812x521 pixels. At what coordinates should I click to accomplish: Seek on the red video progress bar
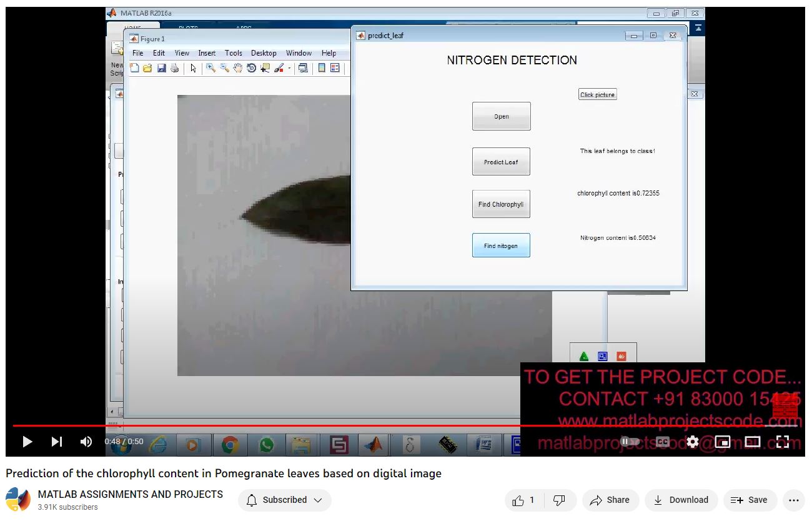(312, 426)
